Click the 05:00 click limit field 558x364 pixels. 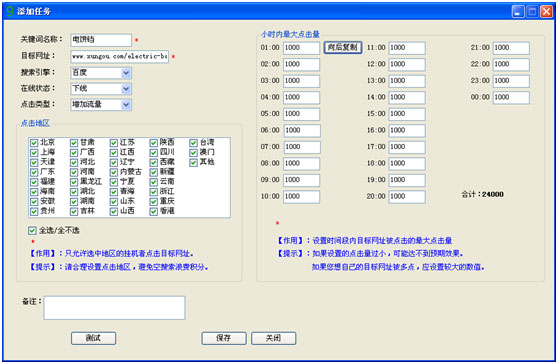pyautogui.click(x=301, y=114)
